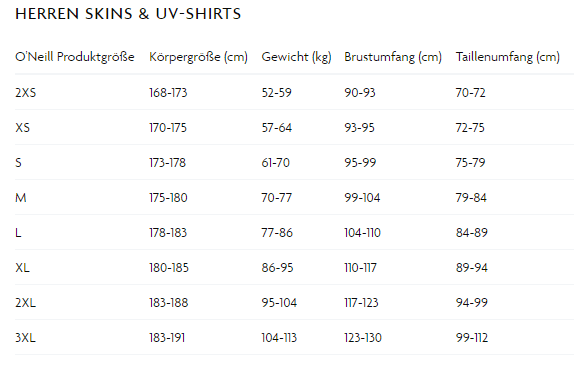Click the 77-86 weight cell

[x=277, y=232]
